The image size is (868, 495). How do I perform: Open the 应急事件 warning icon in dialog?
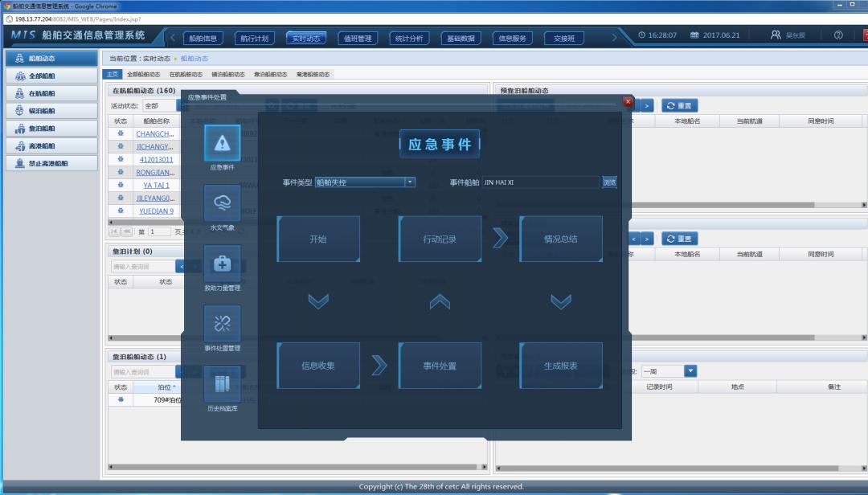click(x=222, y=143)
